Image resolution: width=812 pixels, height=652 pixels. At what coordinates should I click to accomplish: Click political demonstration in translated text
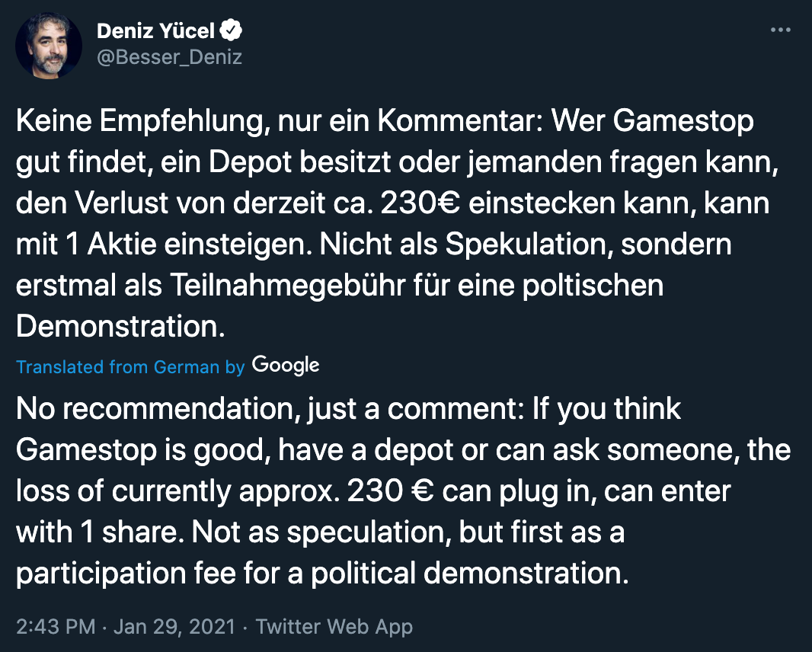click(470, 574)
